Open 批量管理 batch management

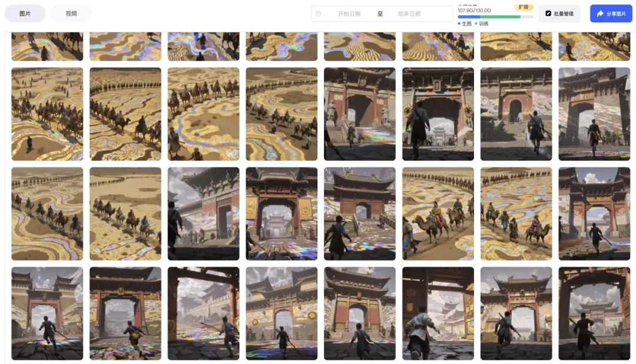(559, 13)
